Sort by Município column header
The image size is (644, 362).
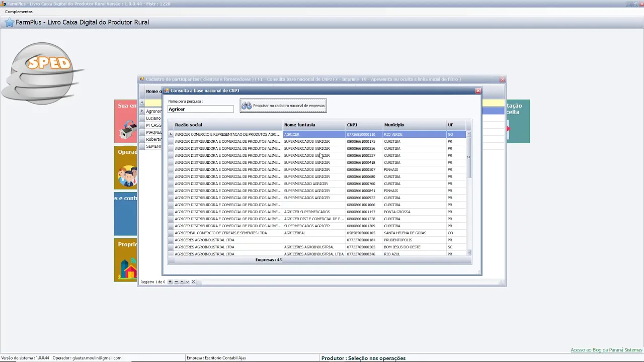(415, 125)
